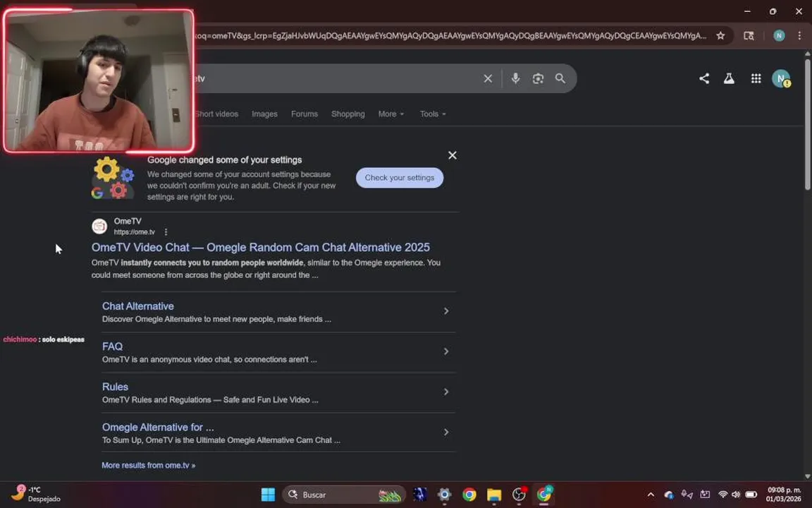The height and width of the screenshot is (508, 812).
Task: Click in the Google search input field
Action: pyautogui.click(x=337, y=78)
